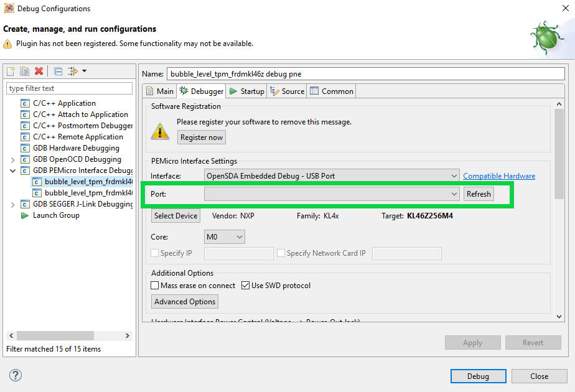Click the Network Card IP text field
This screenshot has height=392, width=575.
(x=407, y=253)
